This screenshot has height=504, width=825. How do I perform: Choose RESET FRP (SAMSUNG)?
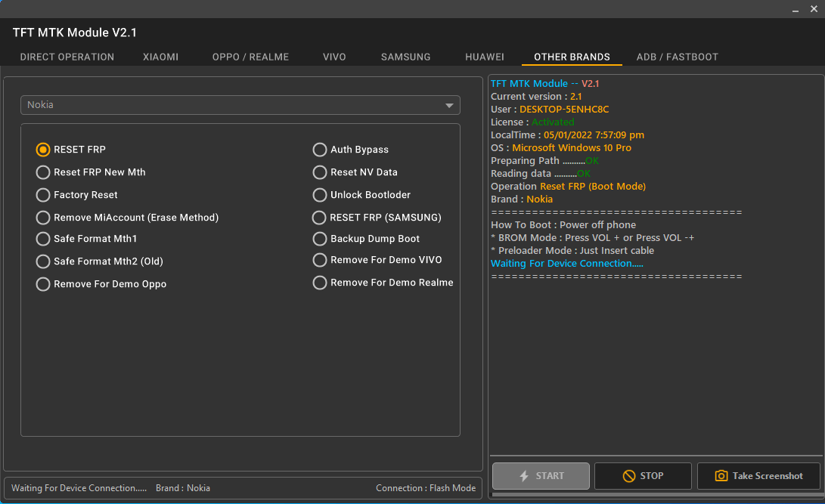tap(319, 218)
